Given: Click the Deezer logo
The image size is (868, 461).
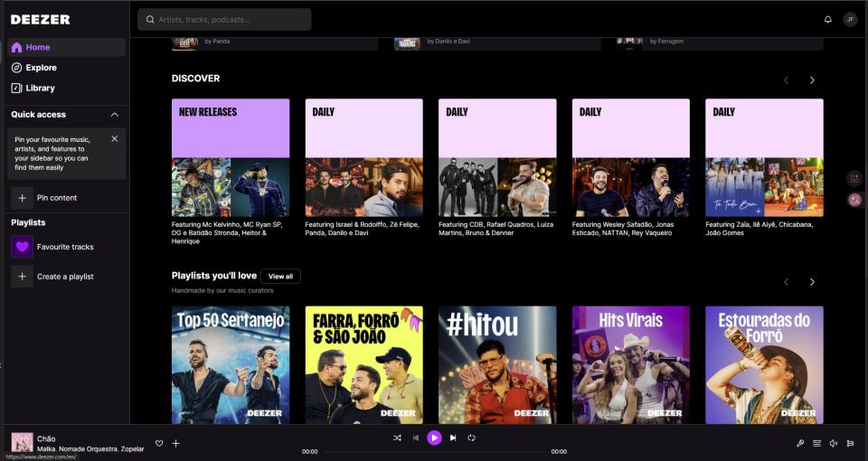Looking at the screenshot, I should (x=41, y=19).
